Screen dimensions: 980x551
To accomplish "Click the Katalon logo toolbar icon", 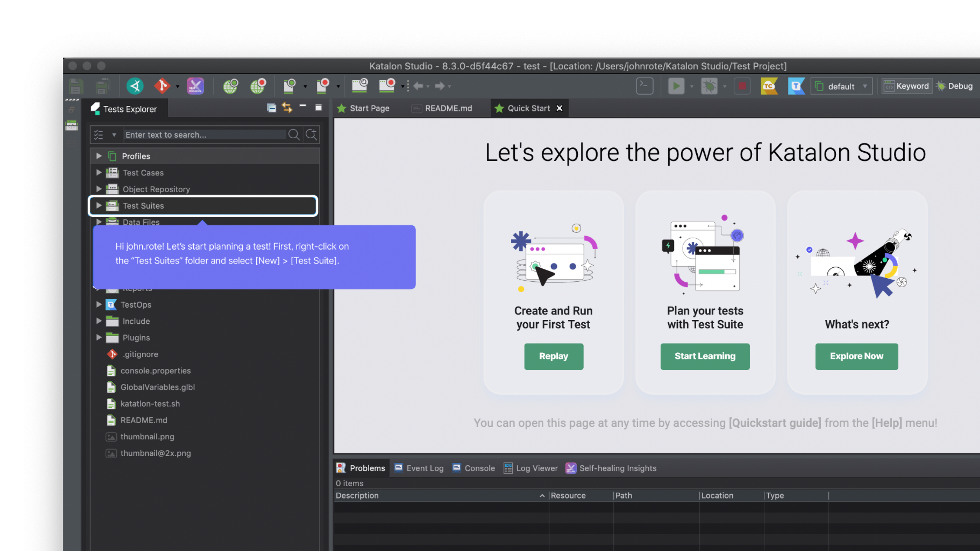I will point(135,86).
